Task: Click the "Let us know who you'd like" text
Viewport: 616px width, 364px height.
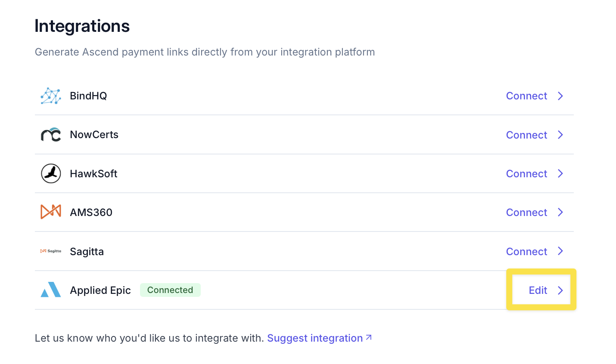Action: (149, 338)
